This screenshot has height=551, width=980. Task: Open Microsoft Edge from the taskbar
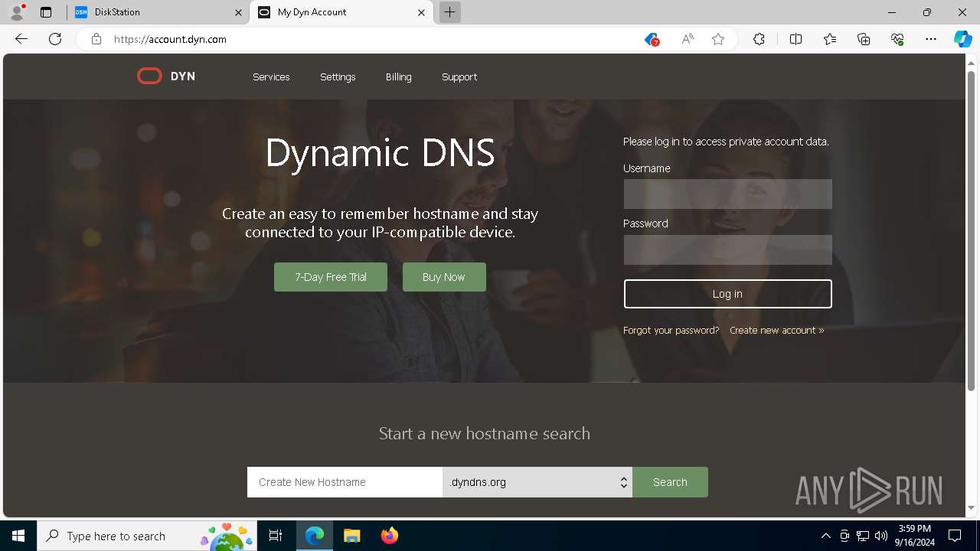click(315, 536)
